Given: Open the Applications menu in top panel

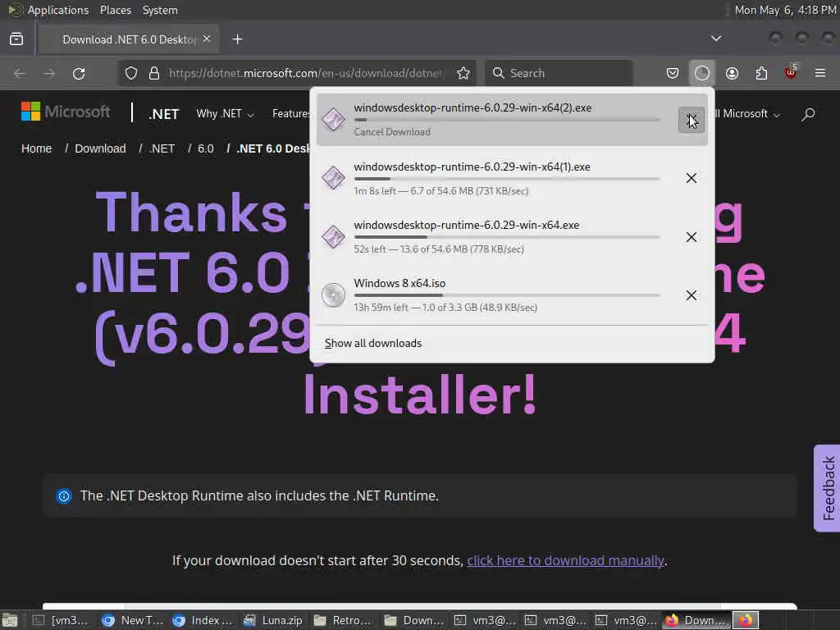Looking at the screenshot, I should (x=58, y=10).
